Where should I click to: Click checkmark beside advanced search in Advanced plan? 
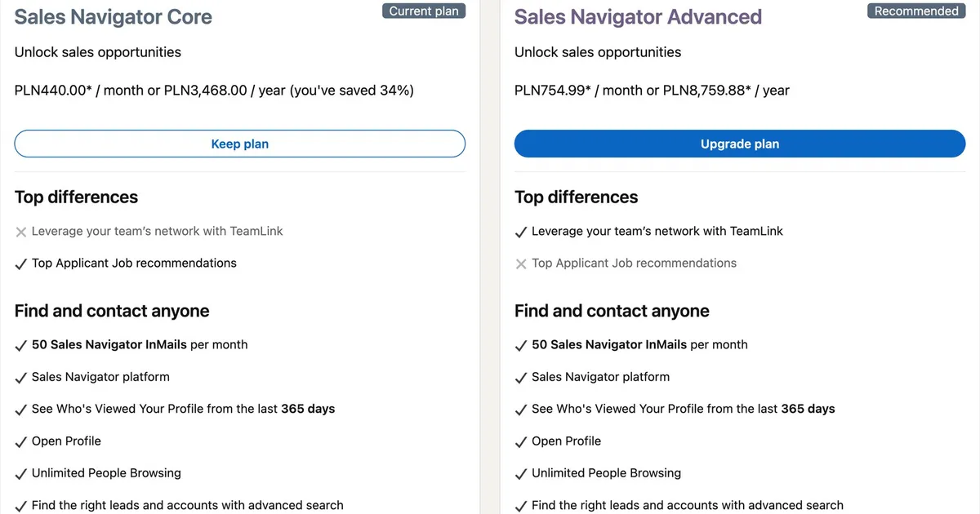(x=521, y=506)
